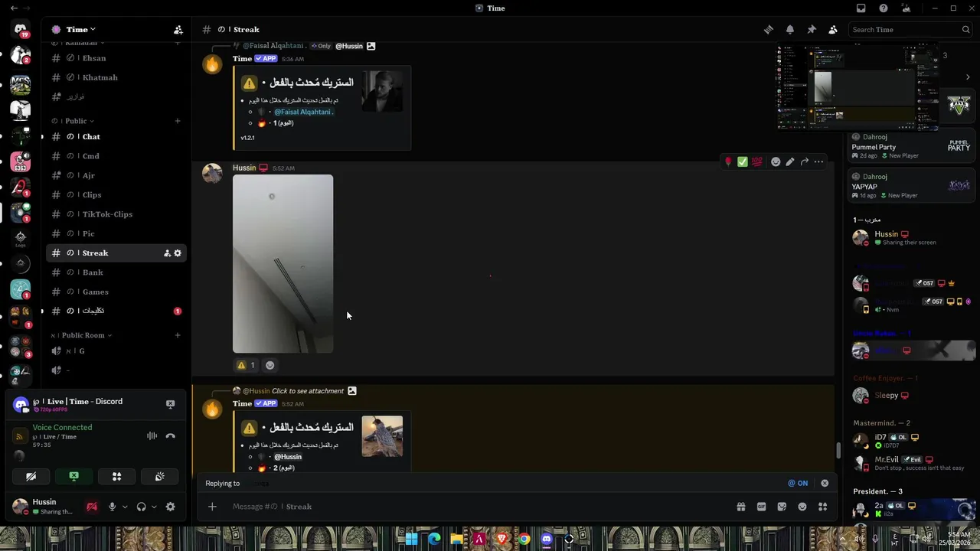Viewport: 980px width, 551px height.
Task: Adjust chat message scrollbar thumb
Action: click(x=838, y=451)
